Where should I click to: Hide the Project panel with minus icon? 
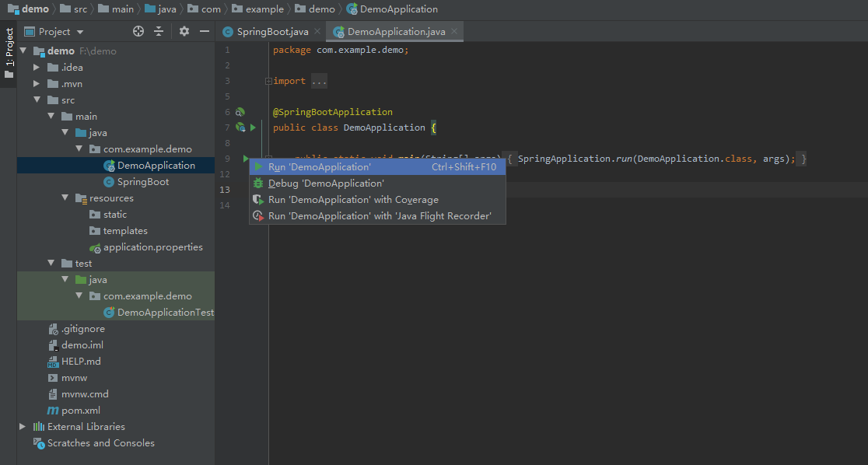(x=205, y=32)
